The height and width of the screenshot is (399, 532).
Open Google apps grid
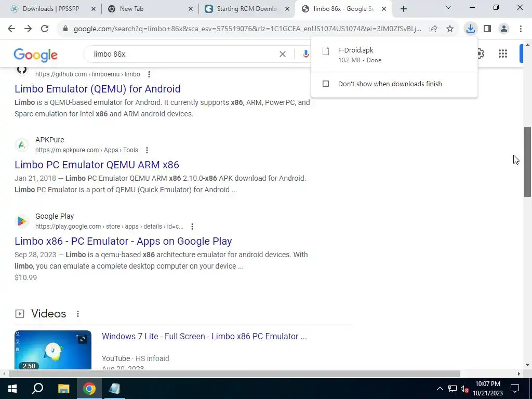point(503,54)
